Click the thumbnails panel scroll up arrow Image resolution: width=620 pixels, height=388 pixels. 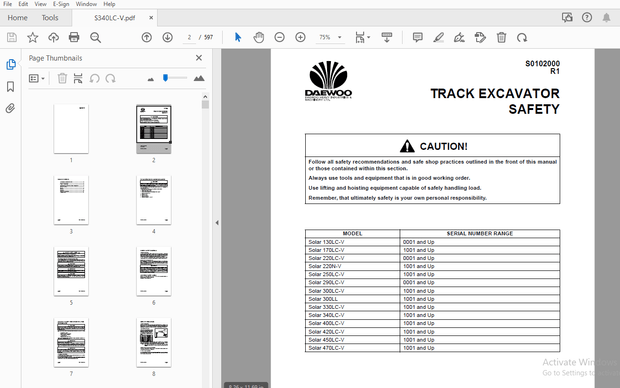[205, 97]
